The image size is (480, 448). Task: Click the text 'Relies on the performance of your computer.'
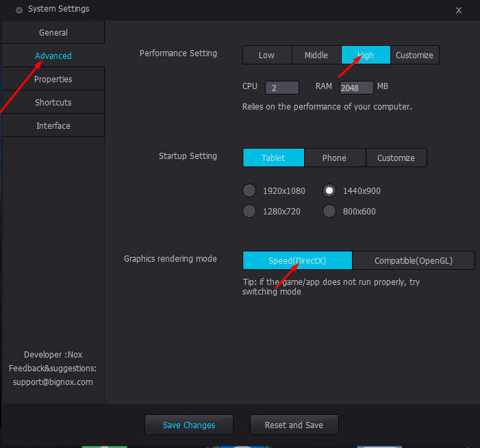click(327, 107)
